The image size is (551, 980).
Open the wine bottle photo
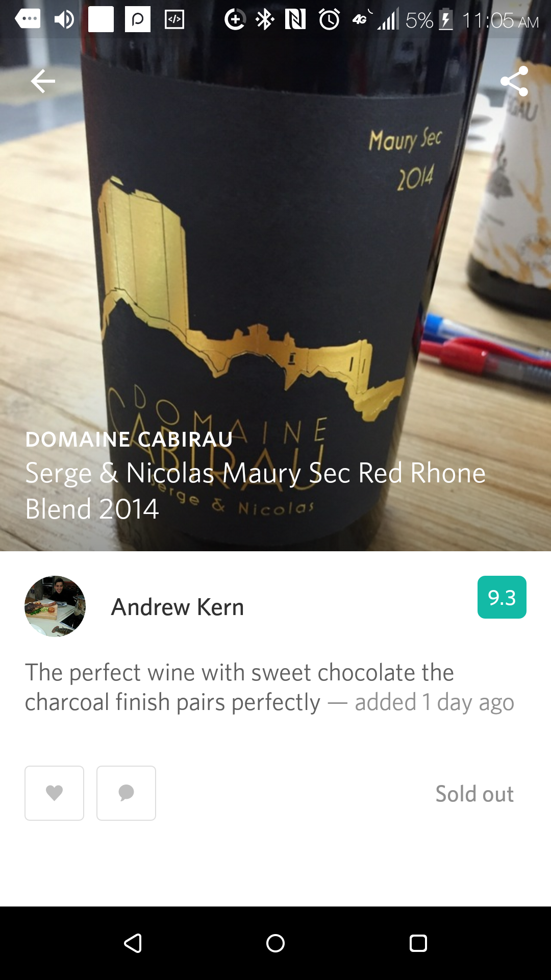[275, 276]
